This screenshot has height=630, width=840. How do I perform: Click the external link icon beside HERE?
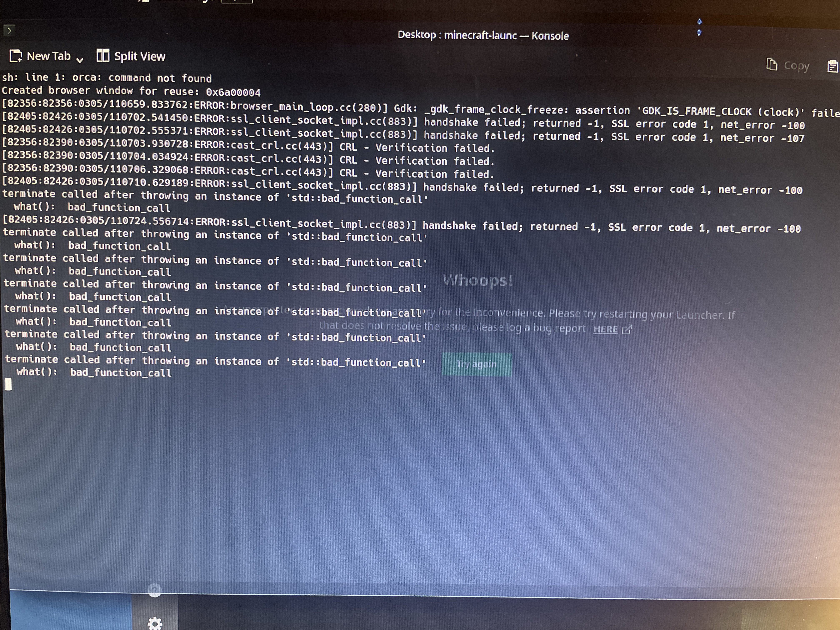click(627, 329)
